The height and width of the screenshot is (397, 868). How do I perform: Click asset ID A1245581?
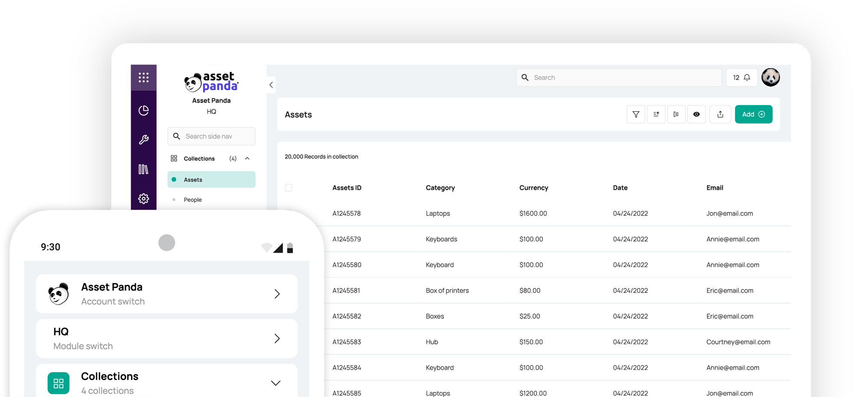point(346,291)
